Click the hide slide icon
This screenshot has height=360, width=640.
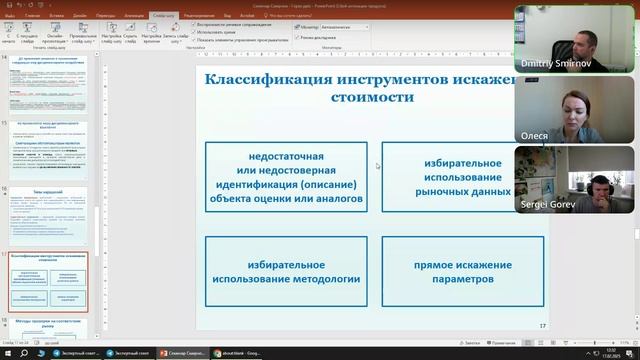pos(130,28)
